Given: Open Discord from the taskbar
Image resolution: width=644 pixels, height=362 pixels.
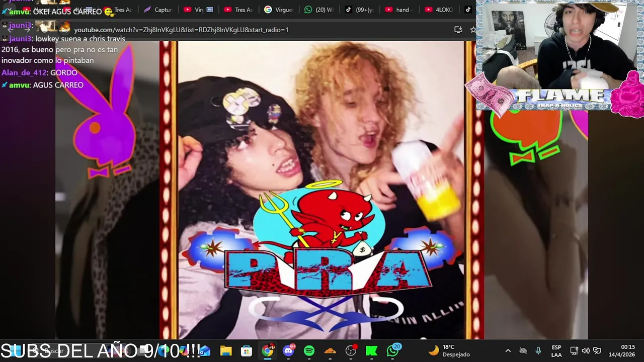Looking at the screenshot, I should [x=288, y=350].
